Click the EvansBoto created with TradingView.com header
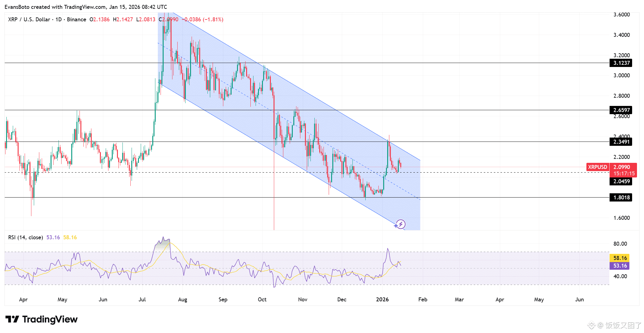The width and height of the screenshot is (644, 333). click(86, 7)
